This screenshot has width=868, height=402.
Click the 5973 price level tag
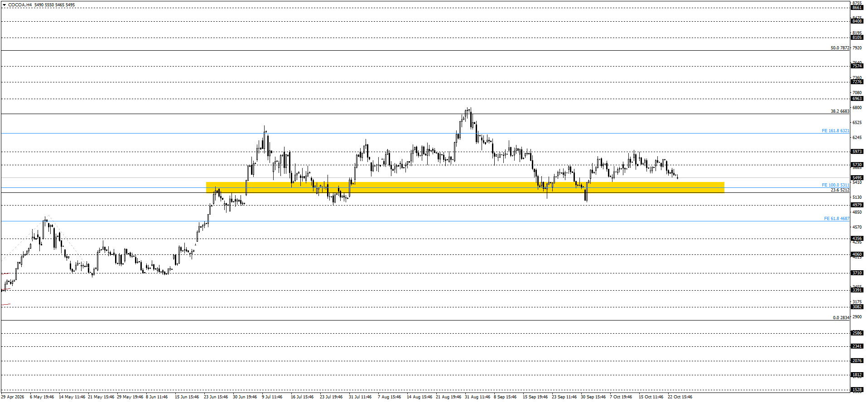[857, 152]
